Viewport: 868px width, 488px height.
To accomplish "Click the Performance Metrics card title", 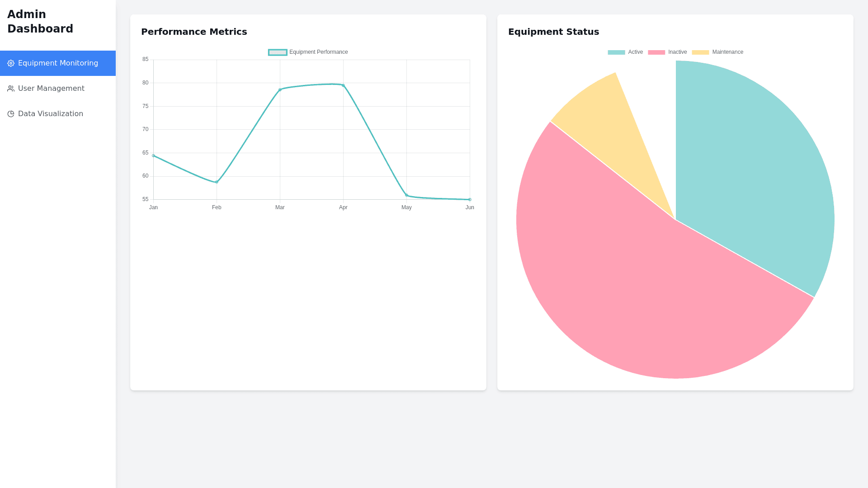I will click(x=194, y=32).
